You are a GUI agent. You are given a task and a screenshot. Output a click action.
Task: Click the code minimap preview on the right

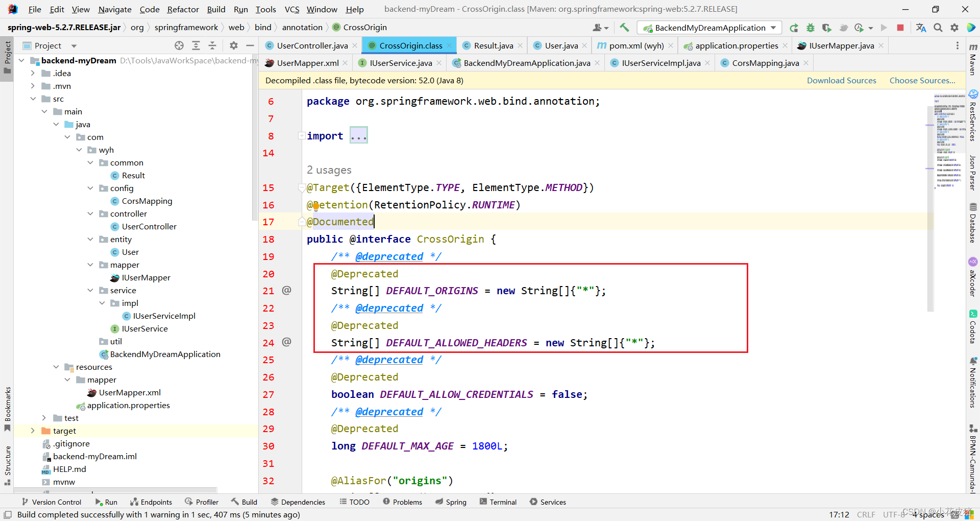coord(949,141)
